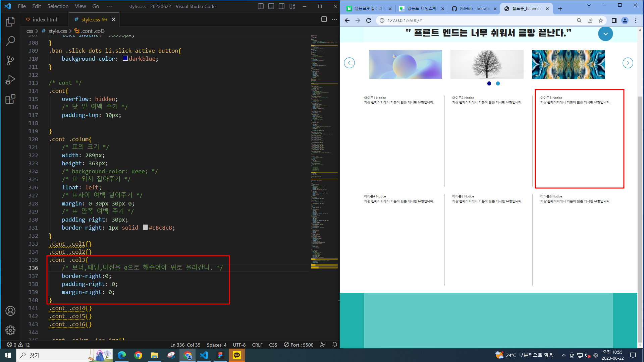Open the menu bar overflow ellipsis

pos(110,6)
